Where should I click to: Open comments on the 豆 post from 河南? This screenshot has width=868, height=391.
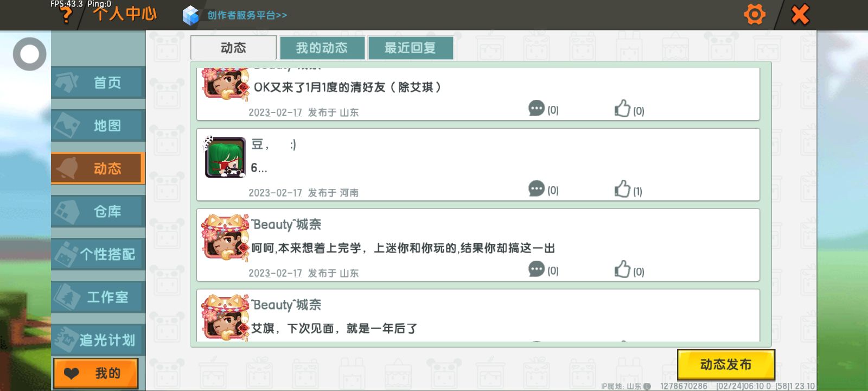tap(543, 190)
